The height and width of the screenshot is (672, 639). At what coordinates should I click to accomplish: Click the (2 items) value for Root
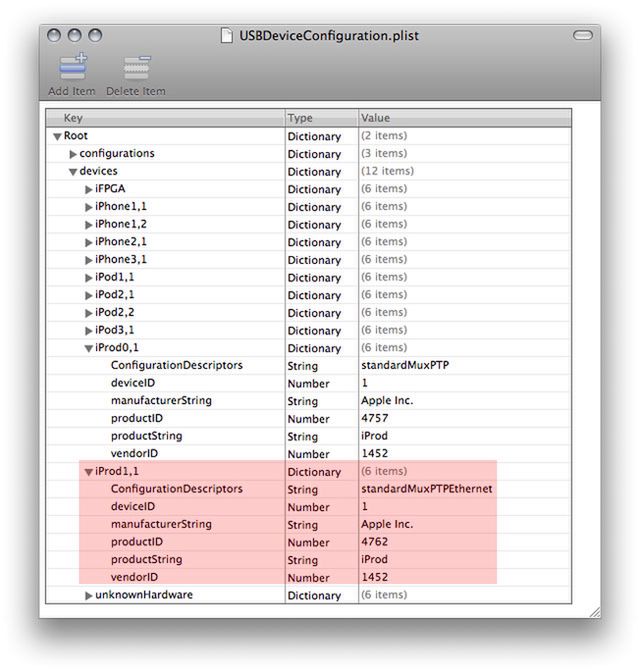[384, 136]
